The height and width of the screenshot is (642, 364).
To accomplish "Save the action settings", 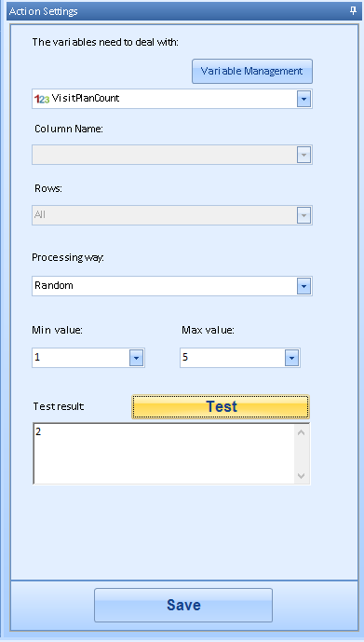I will coord(183,605).
